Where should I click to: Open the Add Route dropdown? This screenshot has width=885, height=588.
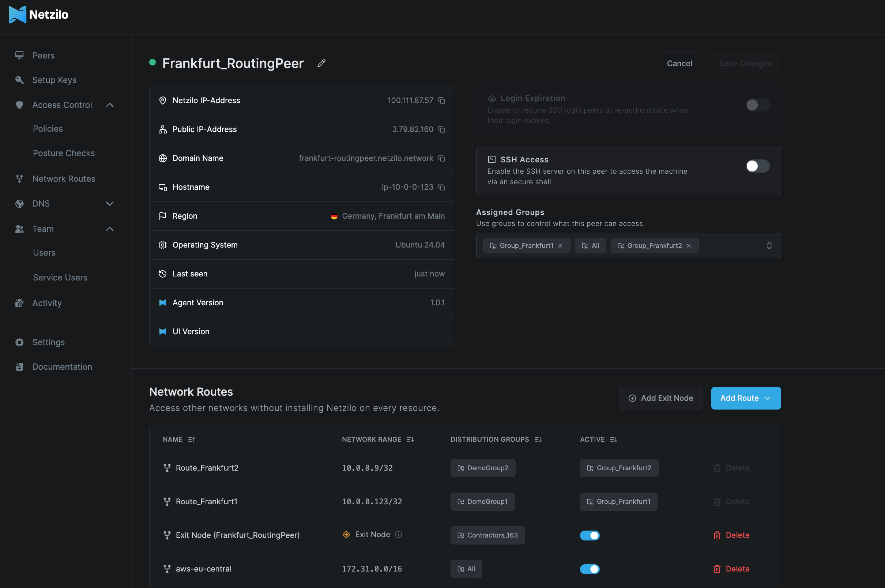click(x=746, y=398)
